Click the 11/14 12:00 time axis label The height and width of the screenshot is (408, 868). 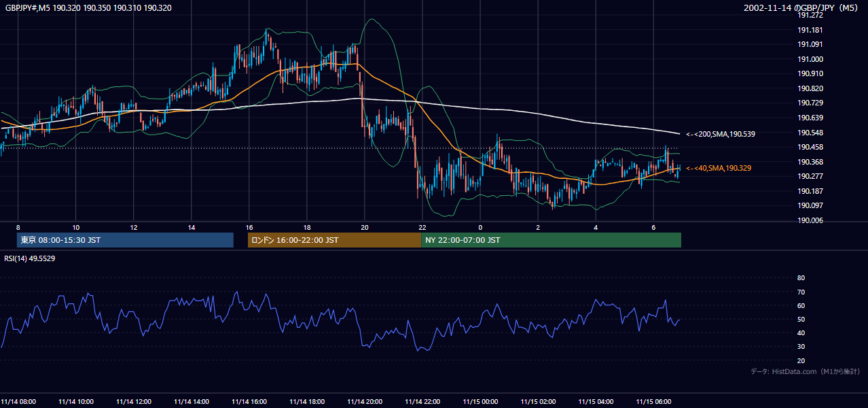click(x=134, y=401)
